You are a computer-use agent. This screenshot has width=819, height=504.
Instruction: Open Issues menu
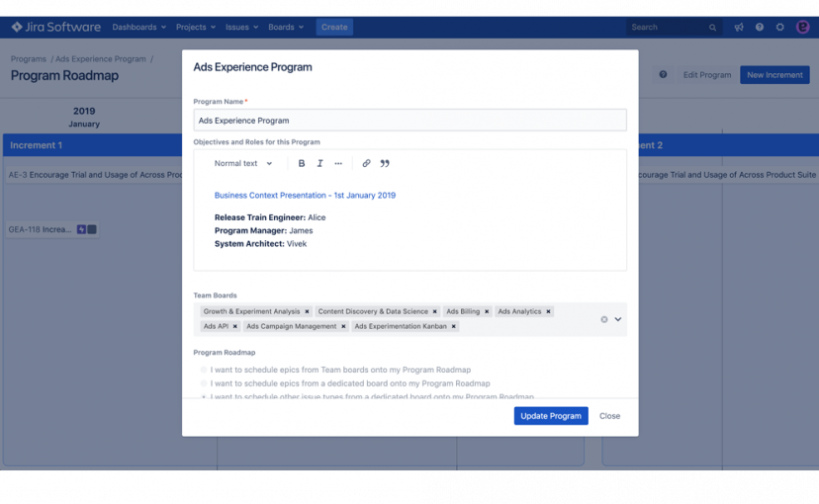click(x=241, y=27)
